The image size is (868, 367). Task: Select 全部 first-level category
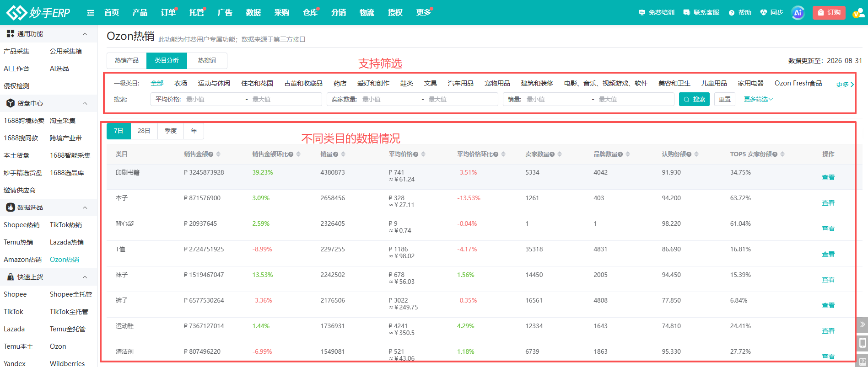click(x=157, y=83)
